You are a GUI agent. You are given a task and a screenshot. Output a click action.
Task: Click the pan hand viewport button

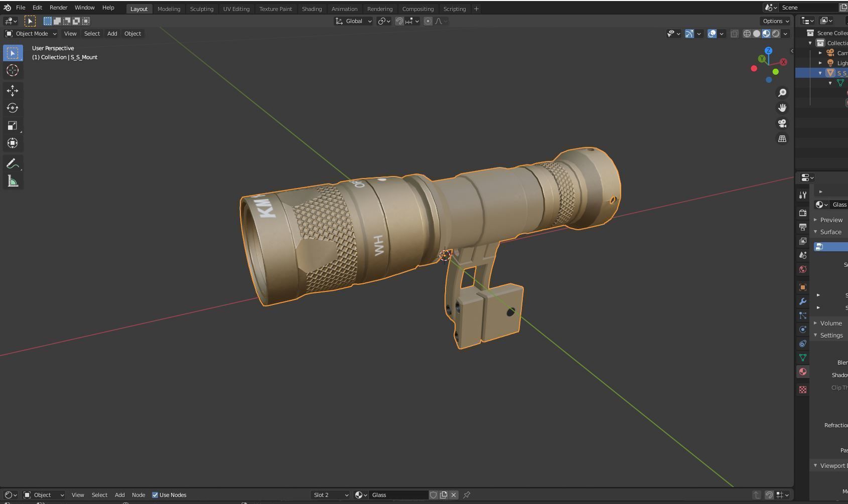tap(782, 108)
